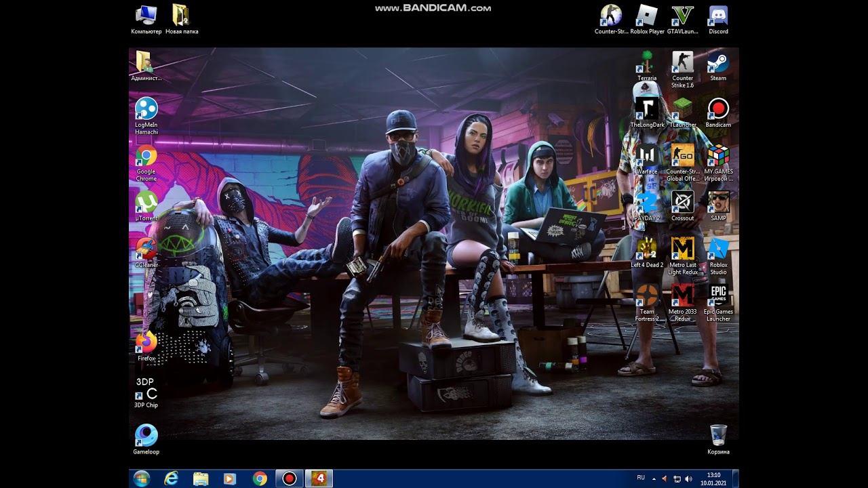Open Google Chrome desktop shortcut
This screenshot has width=868, height=488.
tap(146, 163)
